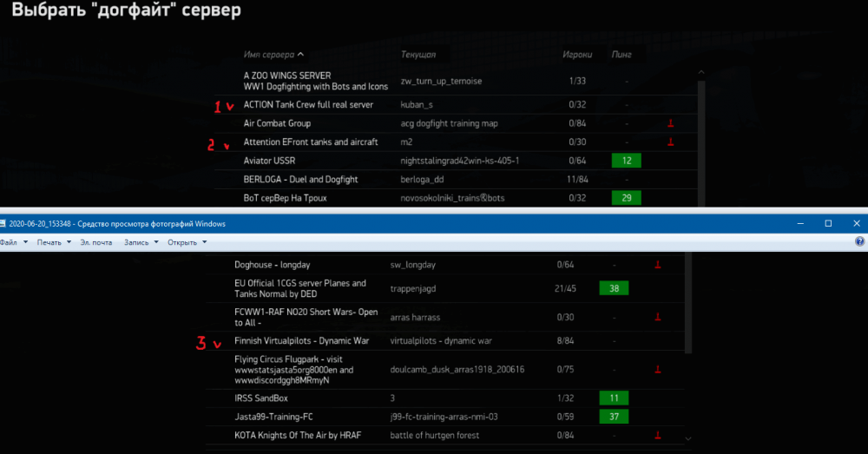Click player count 11/84 for BERLOGA
The height and width of the screenshot is (454, 868).
click(x=577, y=180)
